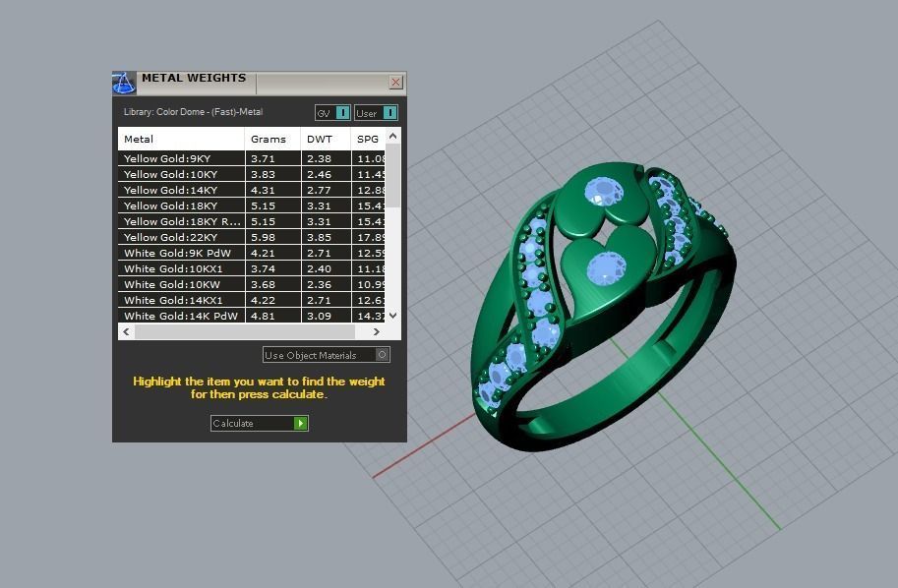Select the Yellow Gold:9KY row
This screenshot has width=898, height=588.
(x=252, y=158)
